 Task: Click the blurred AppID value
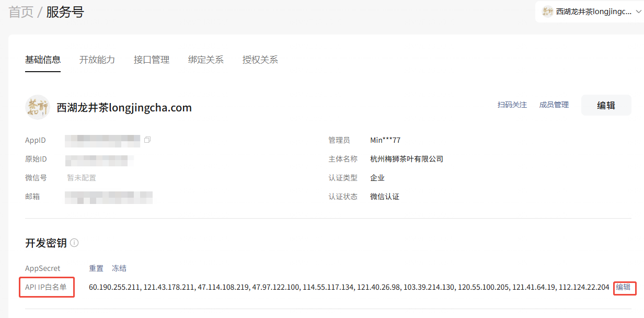click(102, 140)
